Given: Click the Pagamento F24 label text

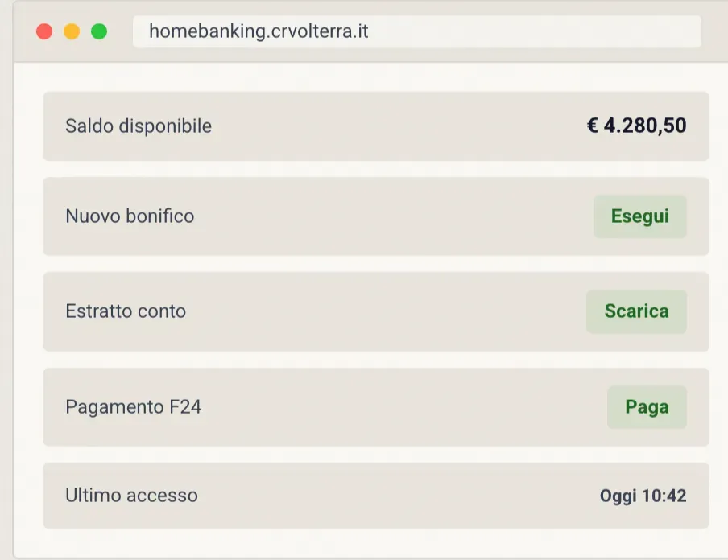Looking at the screenshot, I should [x=133, y=407].
